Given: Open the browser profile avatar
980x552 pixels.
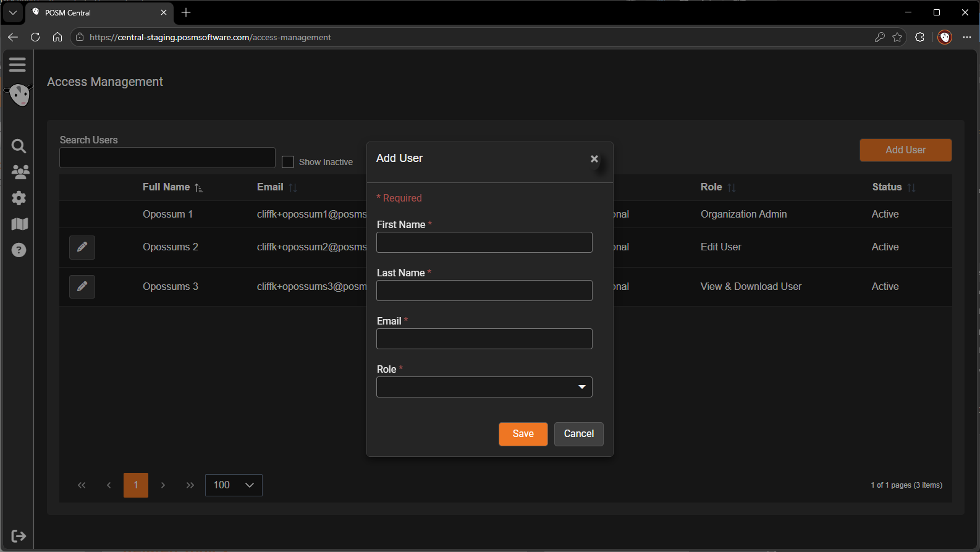Looking at the screenshot, I should tap(945, 37).
